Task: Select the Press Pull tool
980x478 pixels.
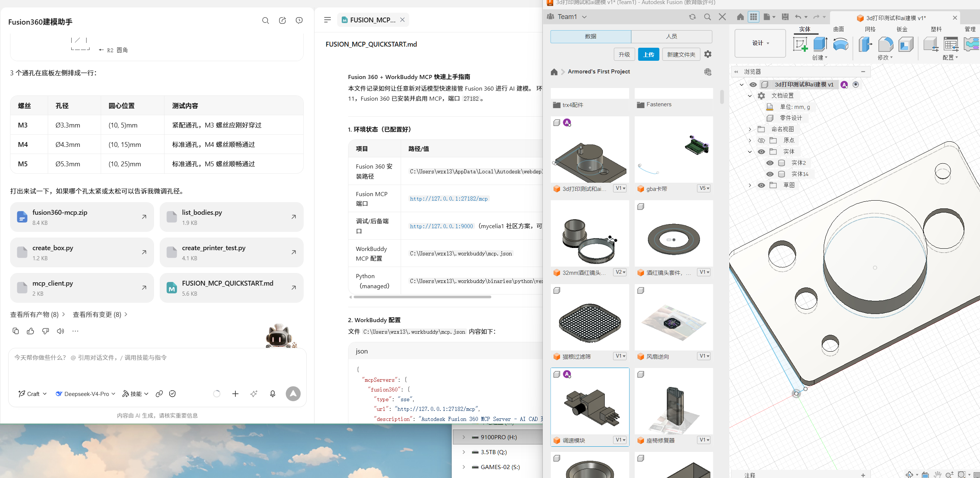Action: (865, 44)
